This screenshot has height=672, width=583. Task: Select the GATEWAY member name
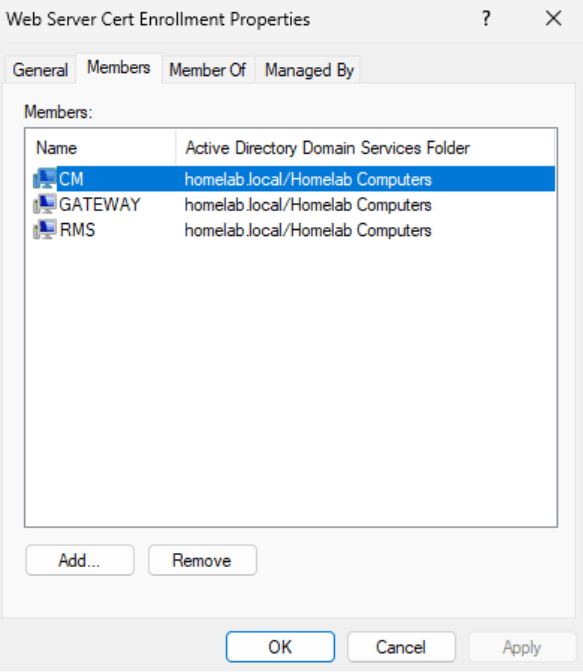click(99, 204)
